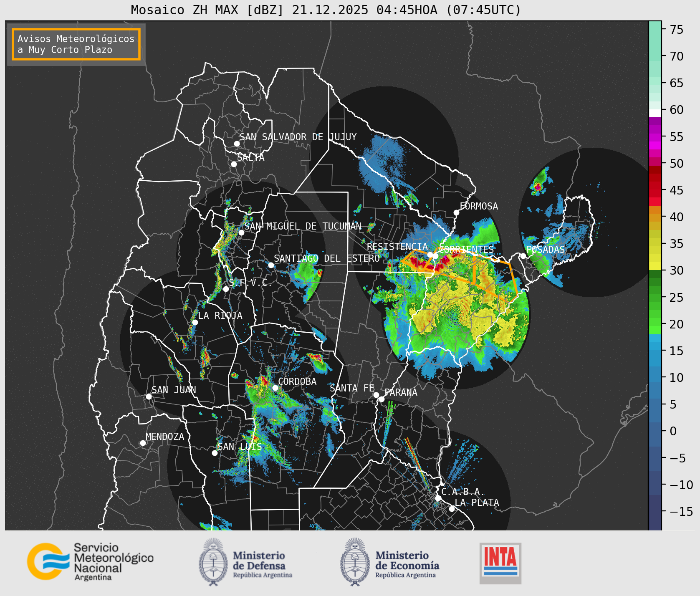This screenshot has width=700, height=596.
Task: Select the LA RIOJA city marker dot
Action: 195,322
